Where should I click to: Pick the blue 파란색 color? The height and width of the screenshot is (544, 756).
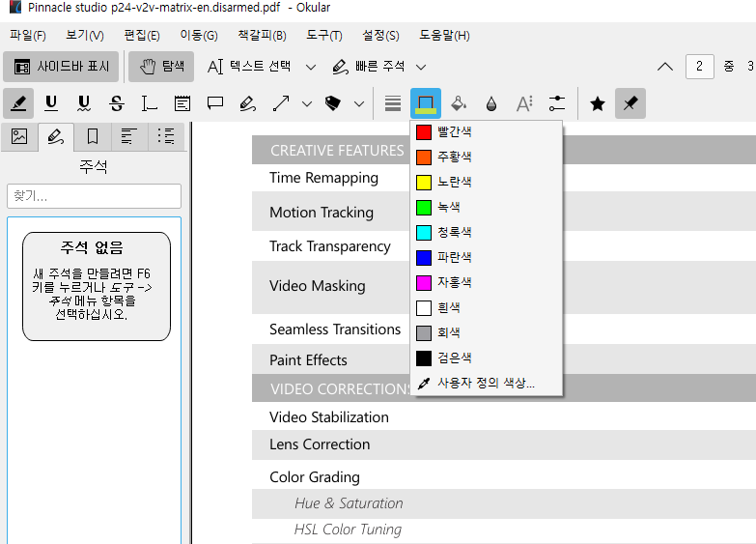[486, 257]
